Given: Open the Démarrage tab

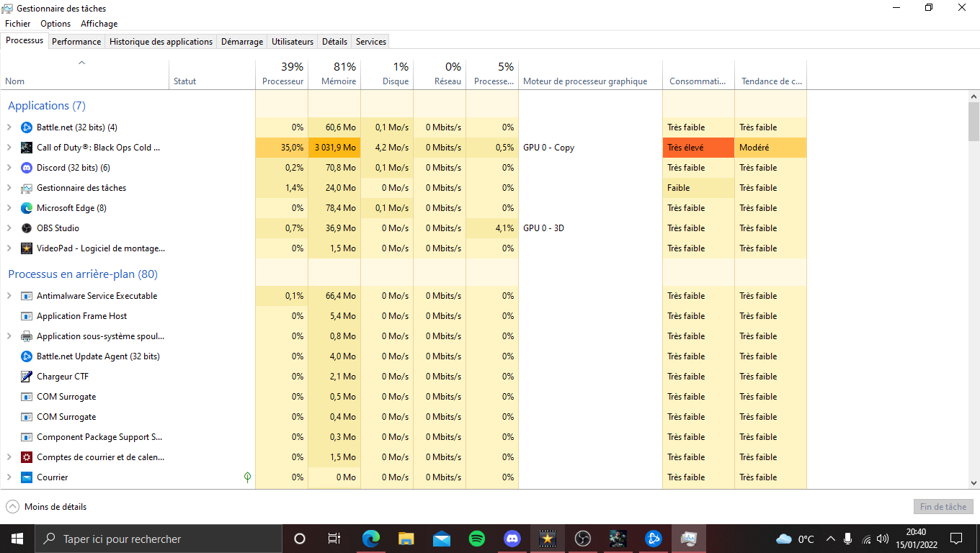Looking at the screenshot, I should (x=242, y=42).
